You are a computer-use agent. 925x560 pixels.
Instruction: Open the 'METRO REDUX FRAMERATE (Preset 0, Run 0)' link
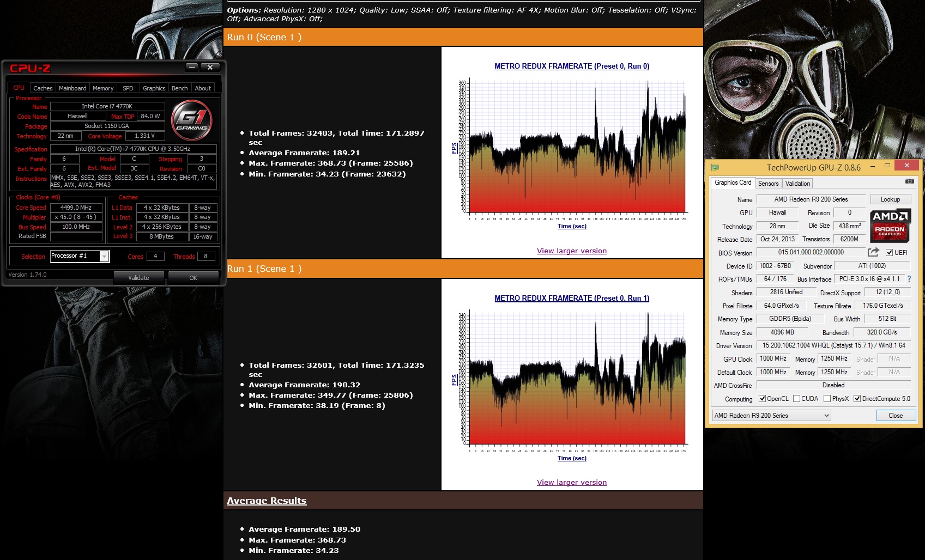572,66
